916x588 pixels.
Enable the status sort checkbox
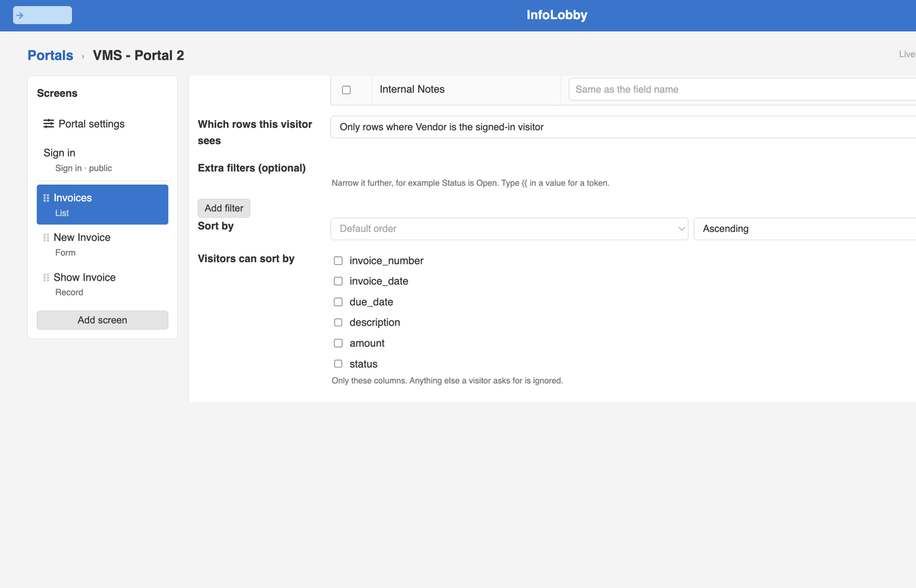tap(338, 364)
